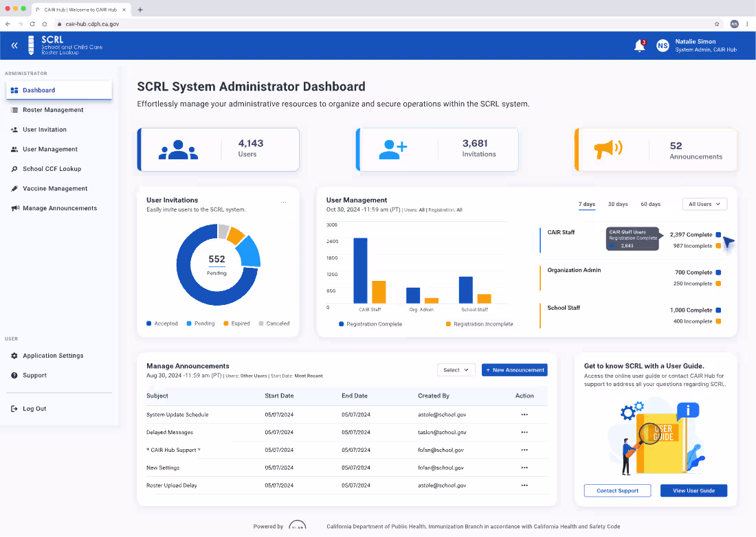
Task: Click School CCF Lookup magnifier icon
Action: pyautogui.click(x=14, y=169)
